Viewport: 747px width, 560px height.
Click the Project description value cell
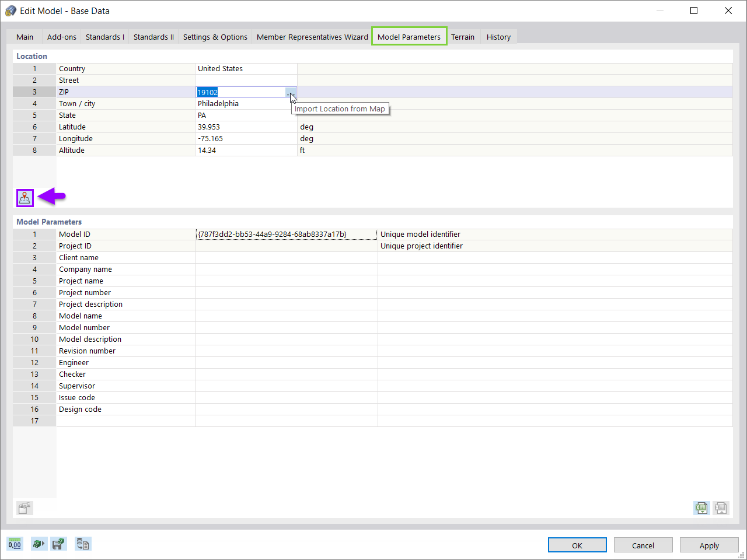(287, 304)
